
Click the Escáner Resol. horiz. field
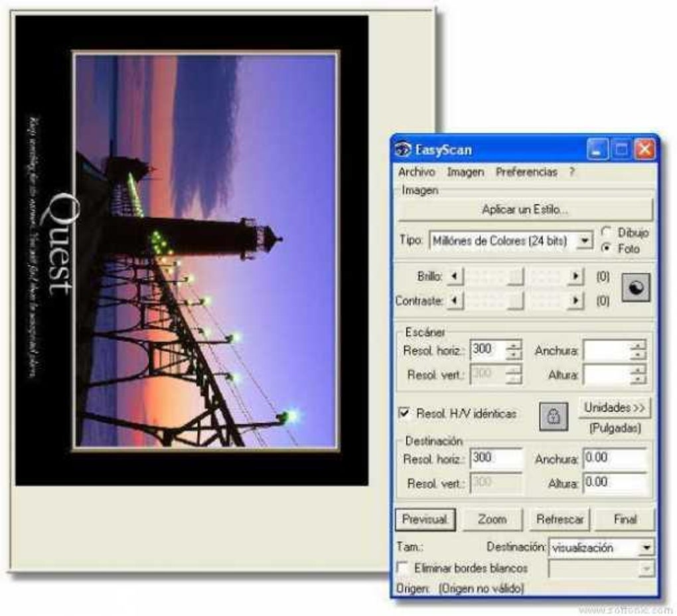click(x=489, y=350)
